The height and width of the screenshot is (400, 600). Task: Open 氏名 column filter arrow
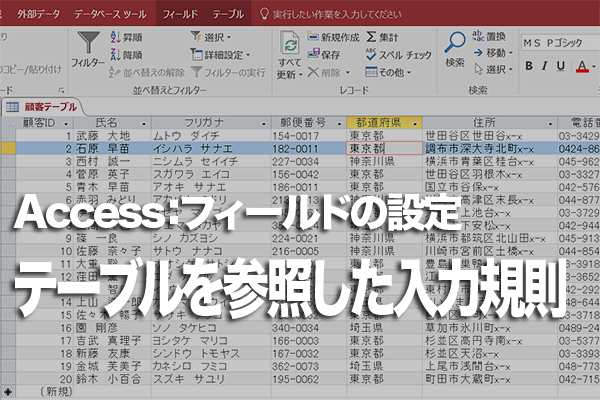pos(144,124)
